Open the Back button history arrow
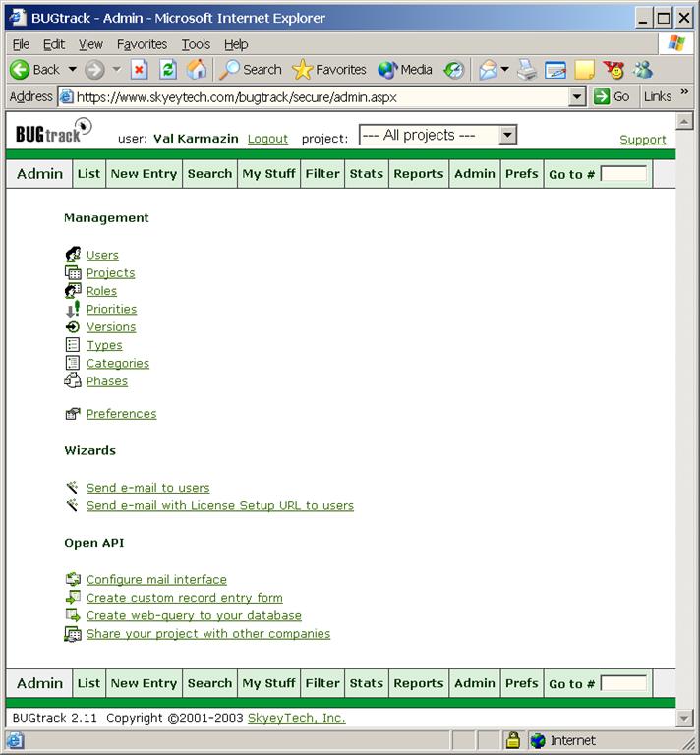 [x=72, y=70]
